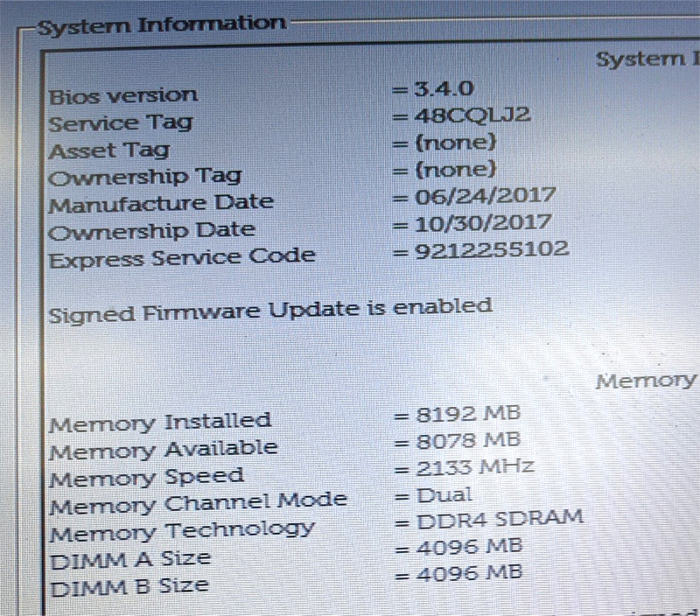This screenshot has width=700, height=616.
Task: Select the Memory Available value 8078 MB
Action: coord(468,441)
